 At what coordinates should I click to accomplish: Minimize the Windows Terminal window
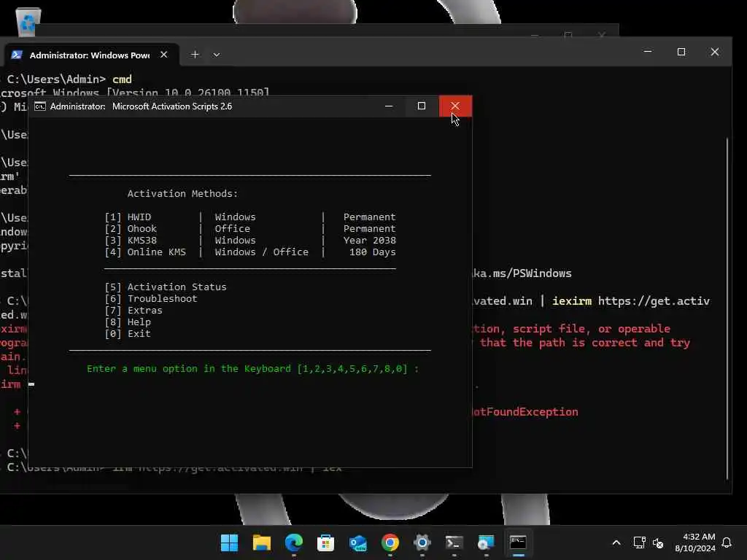(648, 52)
